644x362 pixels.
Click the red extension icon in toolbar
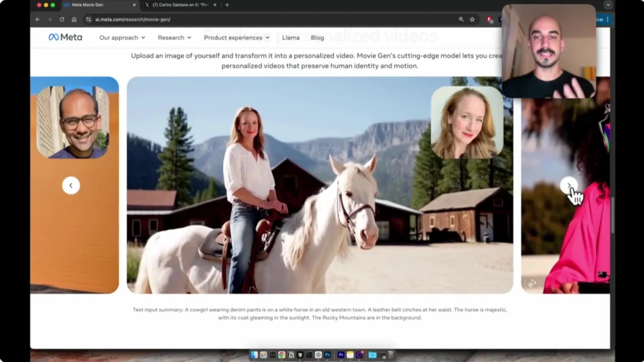coord(489,19)
